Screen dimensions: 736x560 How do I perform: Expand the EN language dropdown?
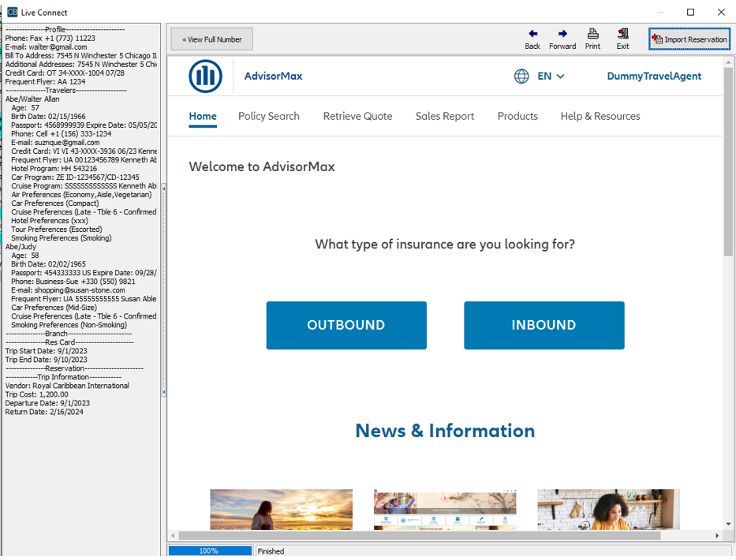click(551, 76)
